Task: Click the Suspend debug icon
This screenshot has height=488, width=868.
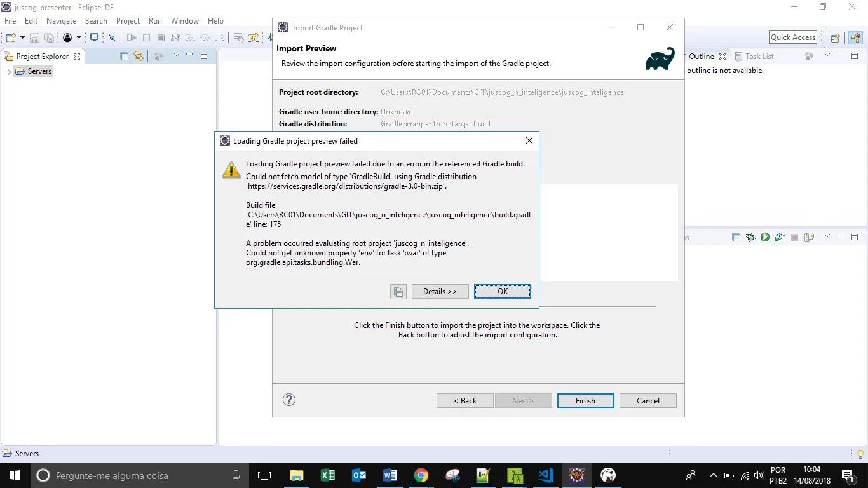Action: 147,38
